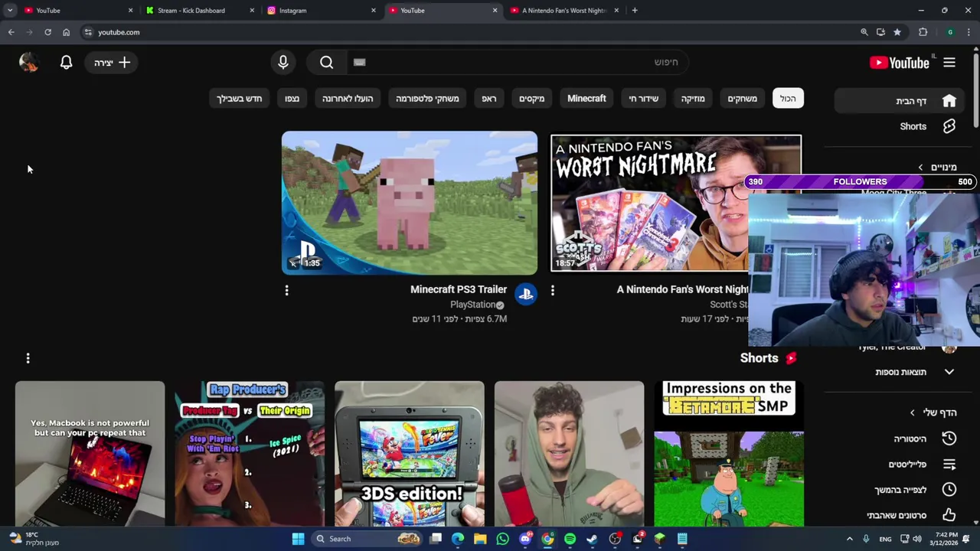Expand תוצאות נוספות in the sidebar

pos(949,372)
